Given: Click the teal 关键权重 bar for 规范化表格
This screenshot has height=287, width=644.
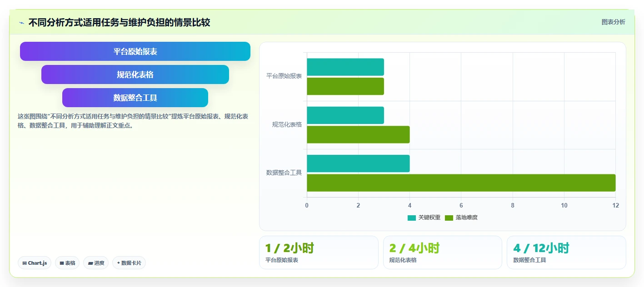Looking at the screenshot, I should coord(345,115).
